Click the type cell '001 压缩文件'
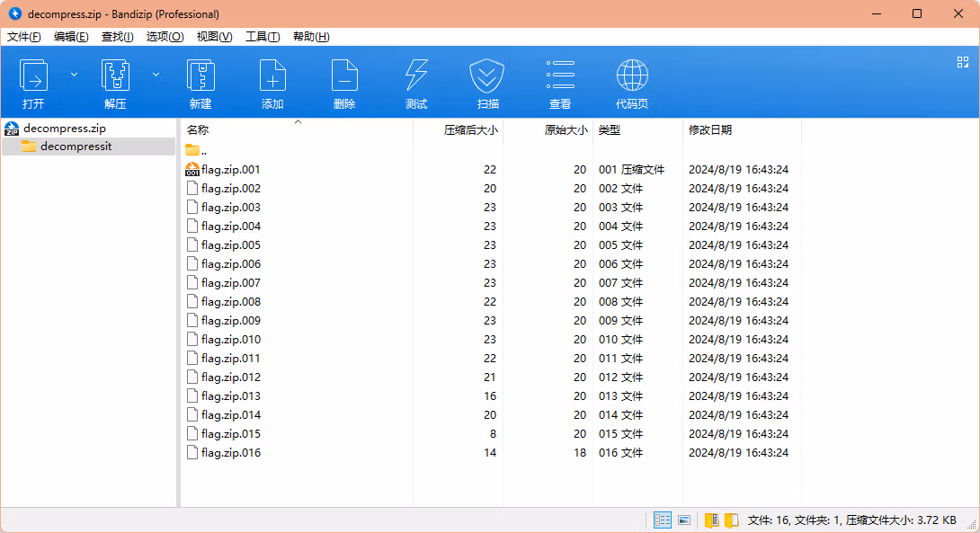 tap(631, 169)
